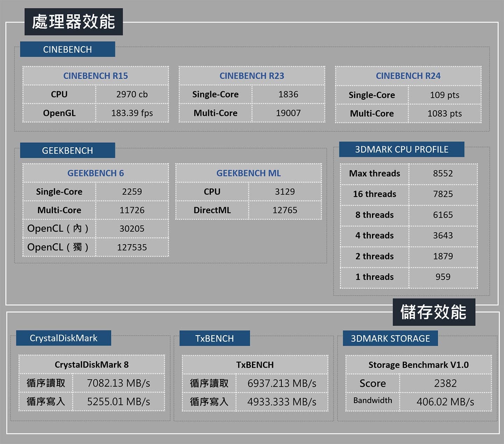Click the value 1879

click(x=443, y=256)
